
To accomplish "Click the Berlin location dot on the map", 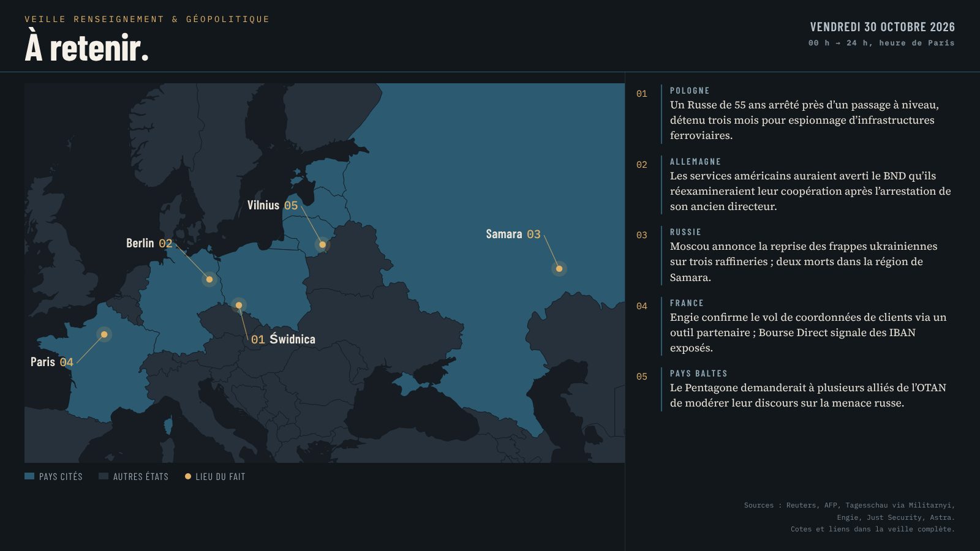I will point(209,279).
